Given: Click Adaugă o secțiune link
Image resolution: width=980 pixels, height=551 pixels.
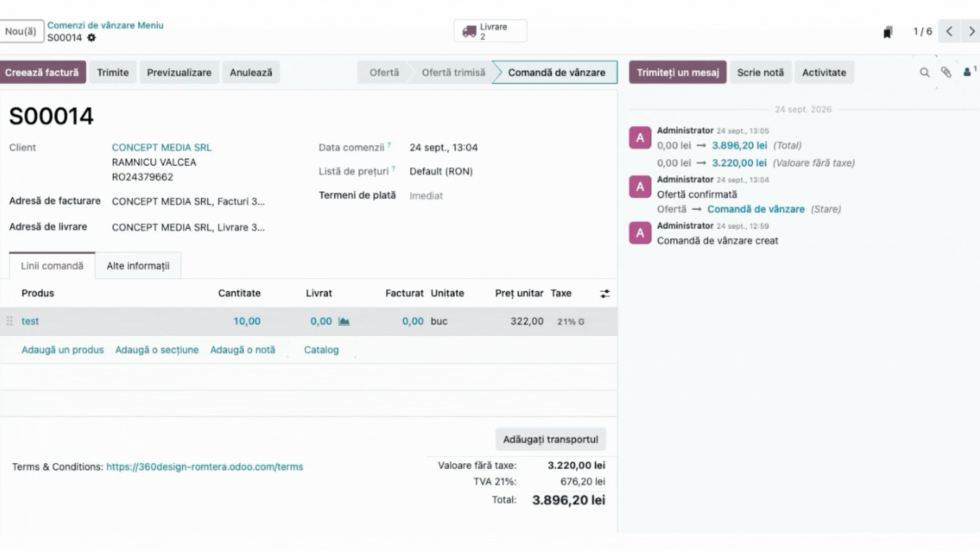Looking at the screenshot, I should pos(157,350).
